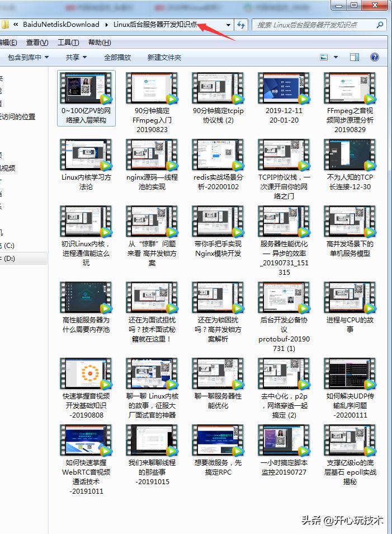Select the 90分钟搞定tcpip协议栈 (2) video
This screenshot has width=392, height=534.
[x=218, y=98]
